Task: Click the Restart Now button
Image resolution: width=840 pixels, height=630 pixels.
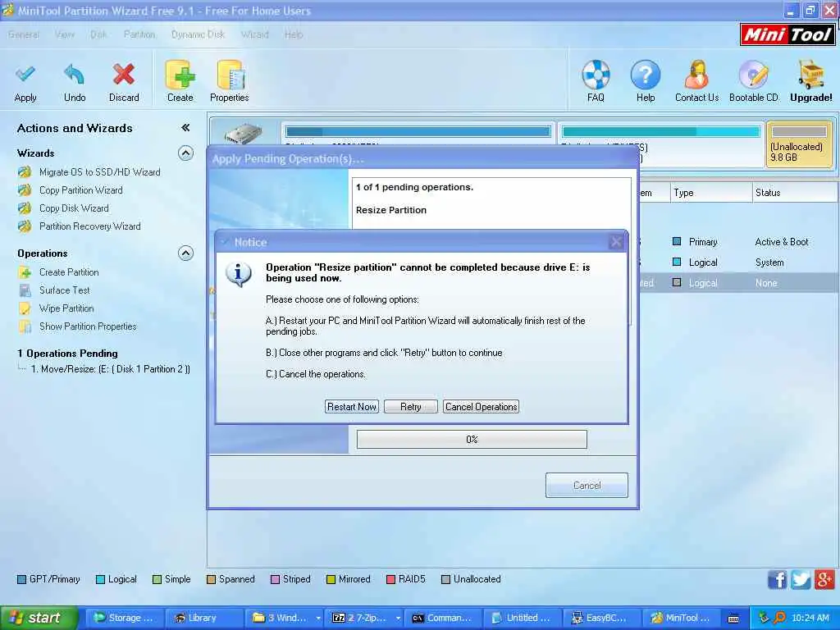Action: [x=352, y=407]
